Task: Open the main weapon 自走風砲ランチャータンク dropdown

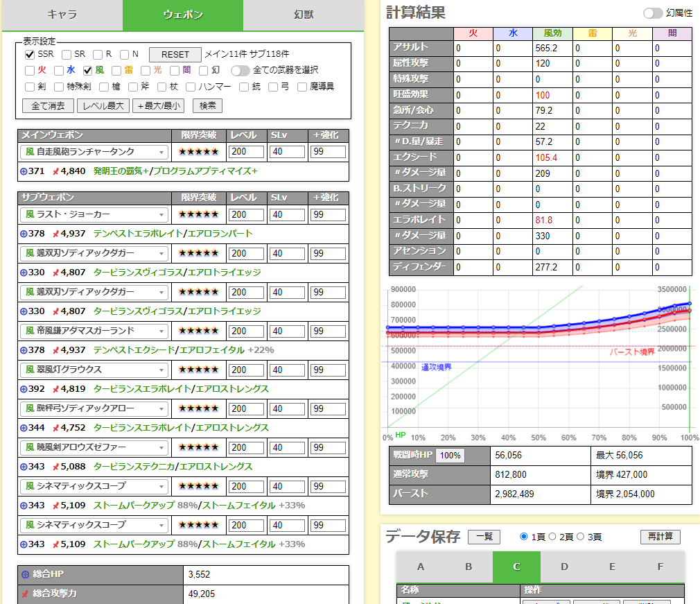Action: (x=94, y=152)
